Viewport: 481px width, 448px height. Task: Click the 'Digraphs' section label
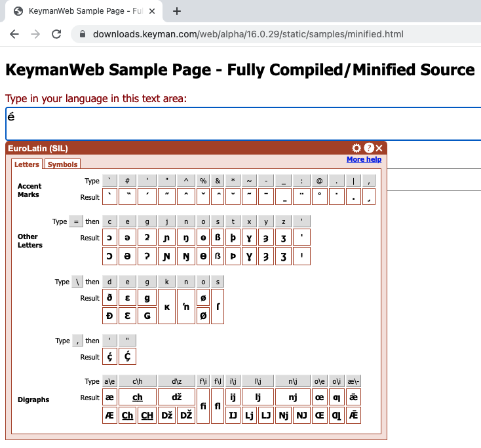pyautogui.click(x=33, y=400)
